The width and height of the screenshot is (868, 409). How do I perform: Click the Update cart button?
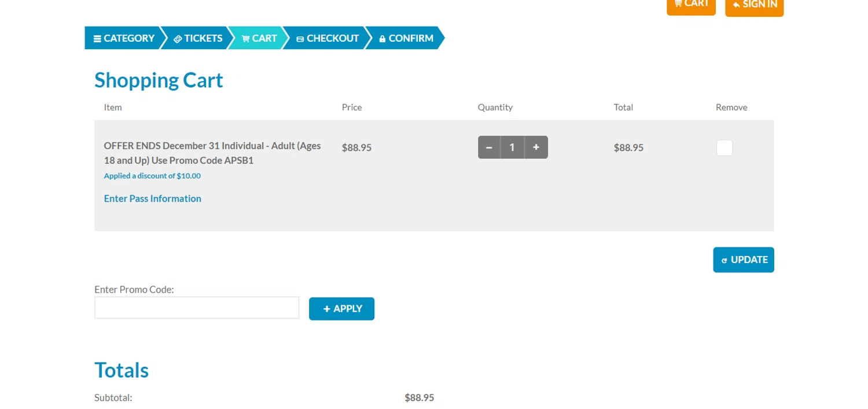coord(744,260)
